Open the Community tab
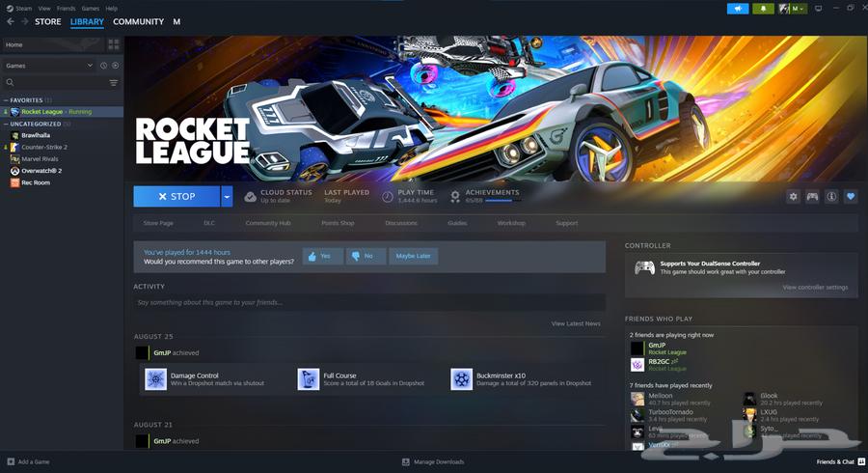Screen dimensions: 868x473 [x=138, y=21]
